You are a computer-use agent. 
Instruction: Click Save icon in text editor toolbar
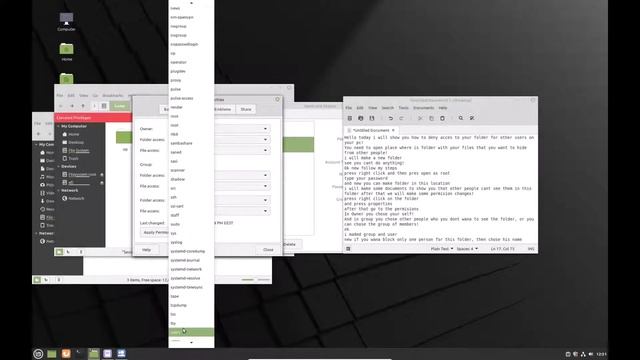tap(371, 118)
